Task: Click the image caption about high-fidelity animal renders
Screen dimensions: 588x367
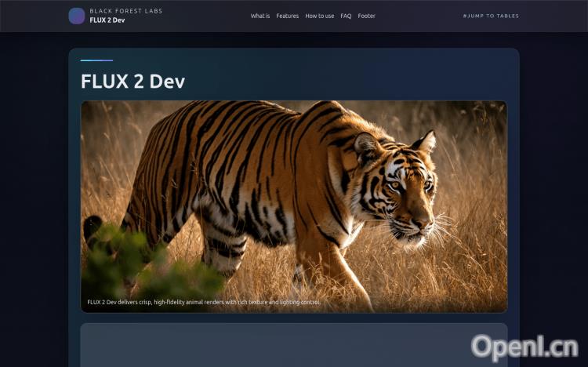Action: pyautogui.click(x=204, y=302)
